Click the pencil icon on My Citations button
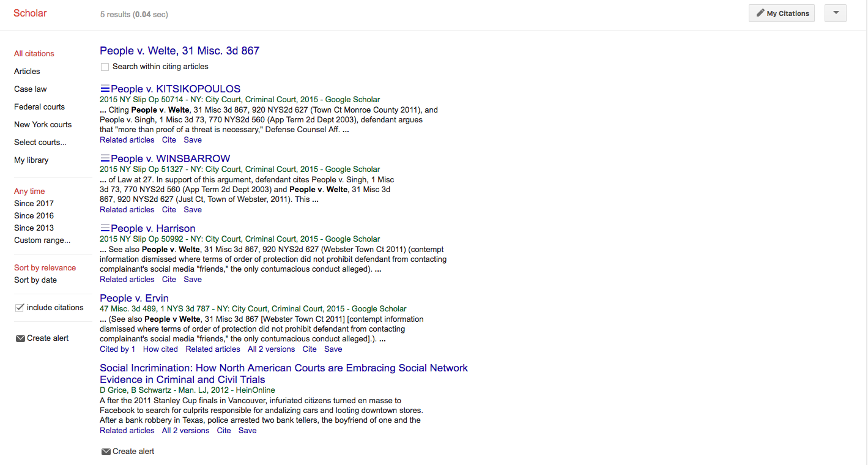Viewport: 868px width, 465px height. [760, 13]
